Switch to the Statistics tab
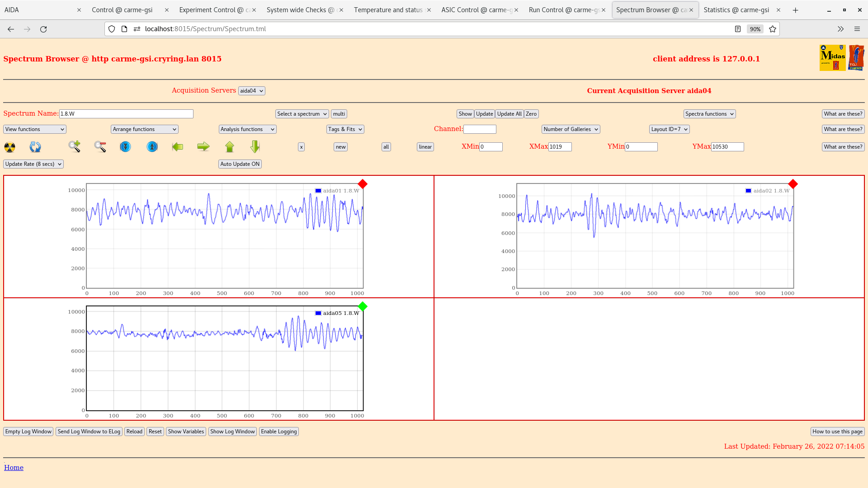The height and width of the screenshot is (488, 868). tap(736, 10)
